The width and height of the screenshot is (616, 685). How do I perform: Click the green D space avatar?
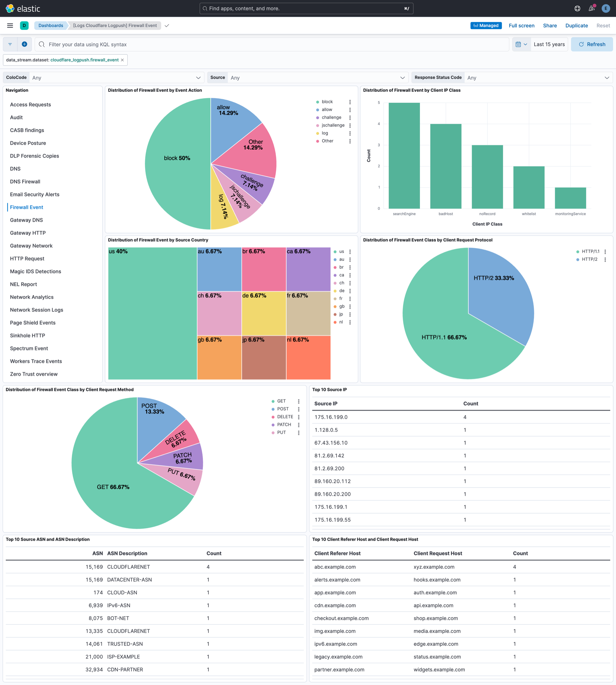tap(24, 26)
